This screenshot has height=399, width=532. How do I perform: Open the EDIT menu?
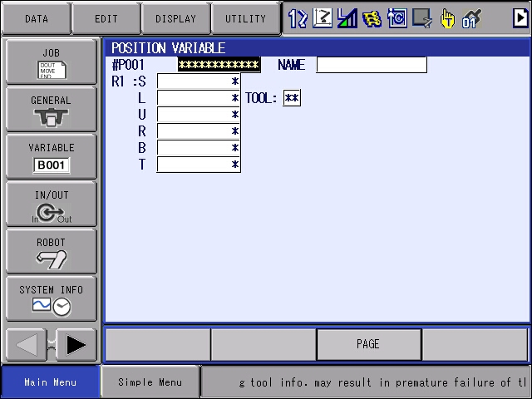tap(106, 18)
